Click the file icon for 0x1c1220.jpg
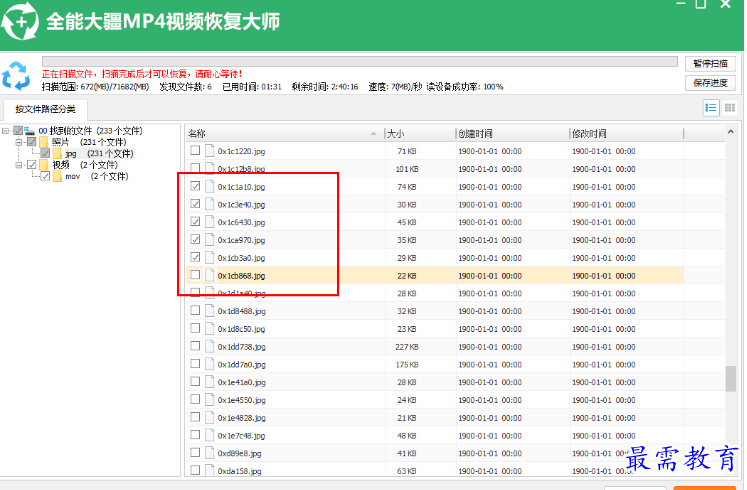 point(210,151)
